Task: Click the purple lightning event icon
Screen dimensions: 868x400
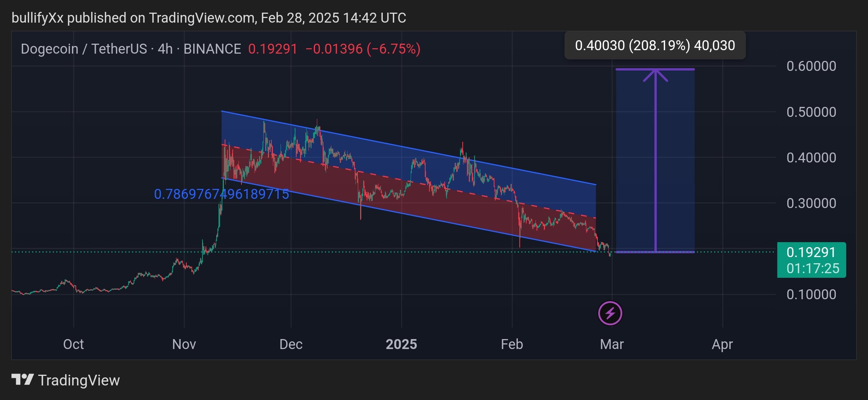Action: (610, 313)
